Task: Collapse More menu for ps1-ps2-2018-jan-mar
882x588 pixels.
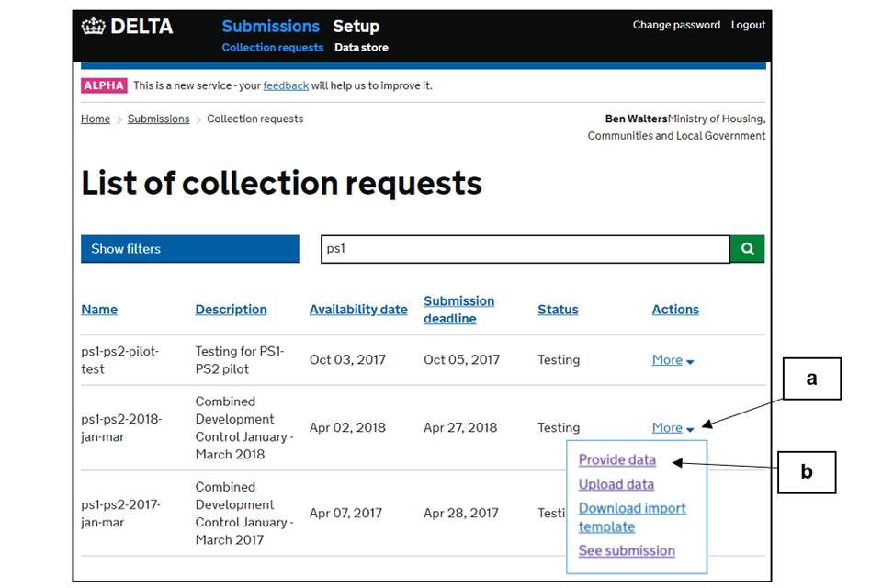Action: [673, 428]
